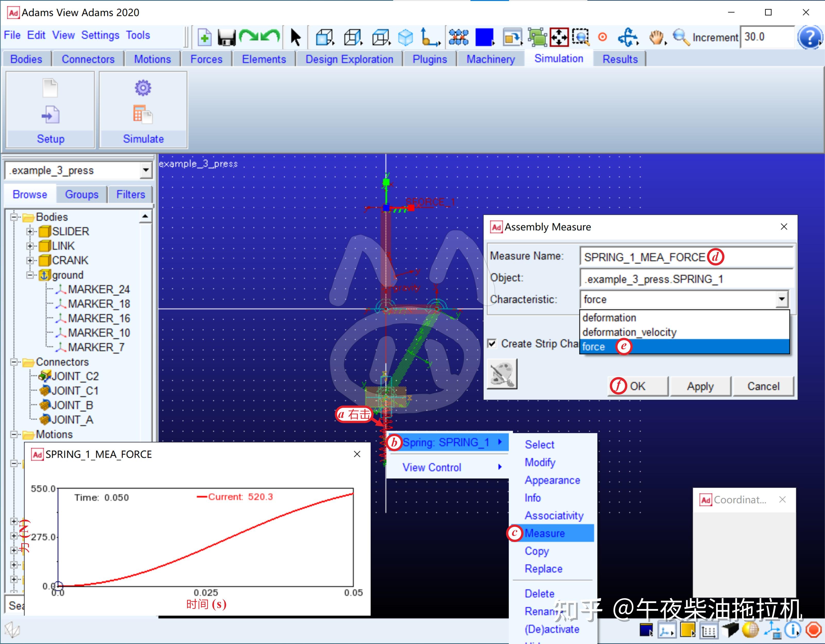Expand the CRANK body node
Viewport: 825px width, 644px height.
point(30,261)
